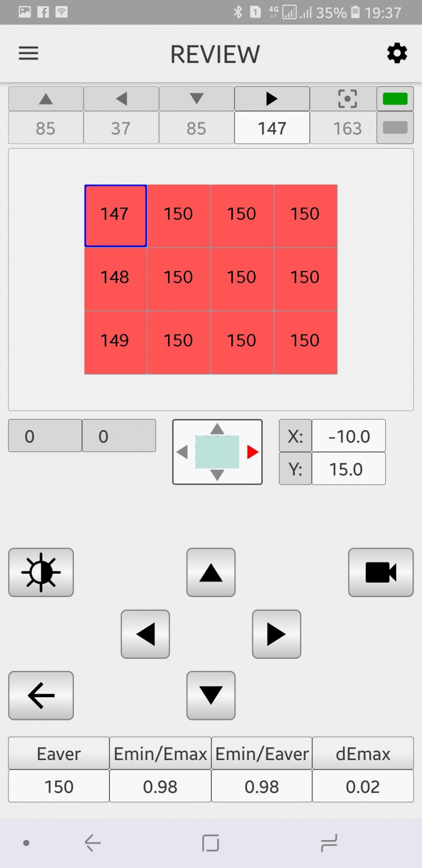Toggle the gray indicator button
The image size is (422, 868).
(x=395, y=128)
